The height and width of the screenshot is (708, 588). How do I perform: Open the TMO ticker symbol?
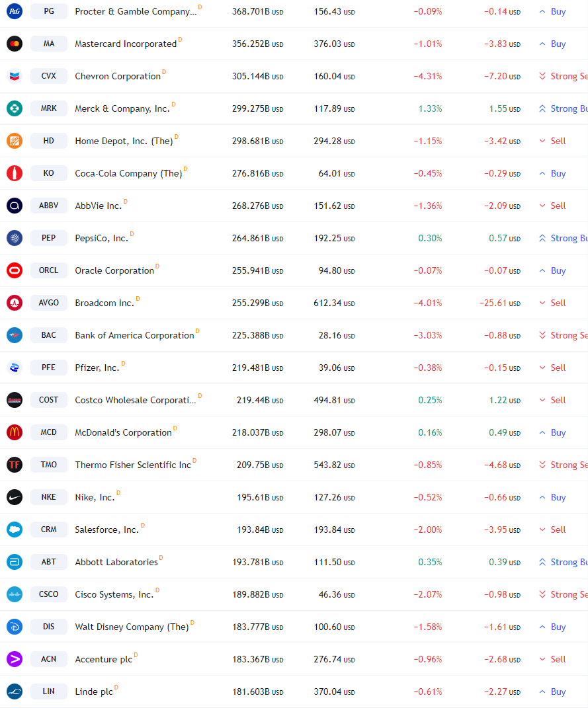[x=49, y=465]
